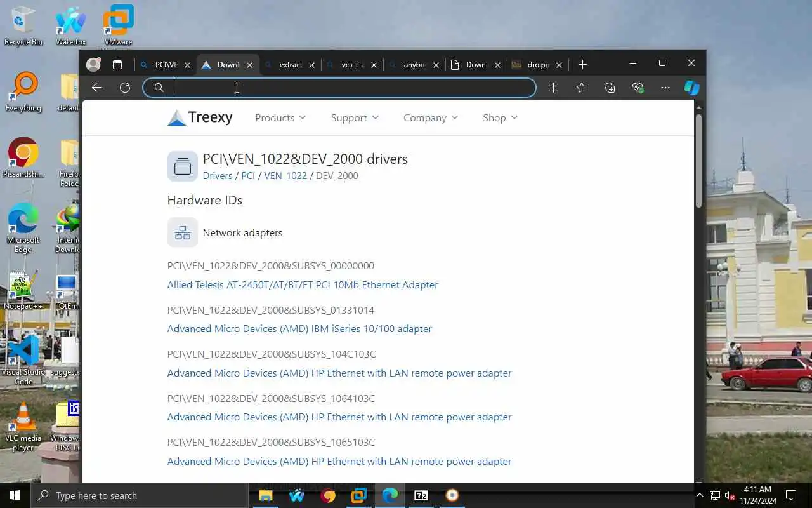
Task: Open VMware Workstation desktop shortcut
Action: 118,27
